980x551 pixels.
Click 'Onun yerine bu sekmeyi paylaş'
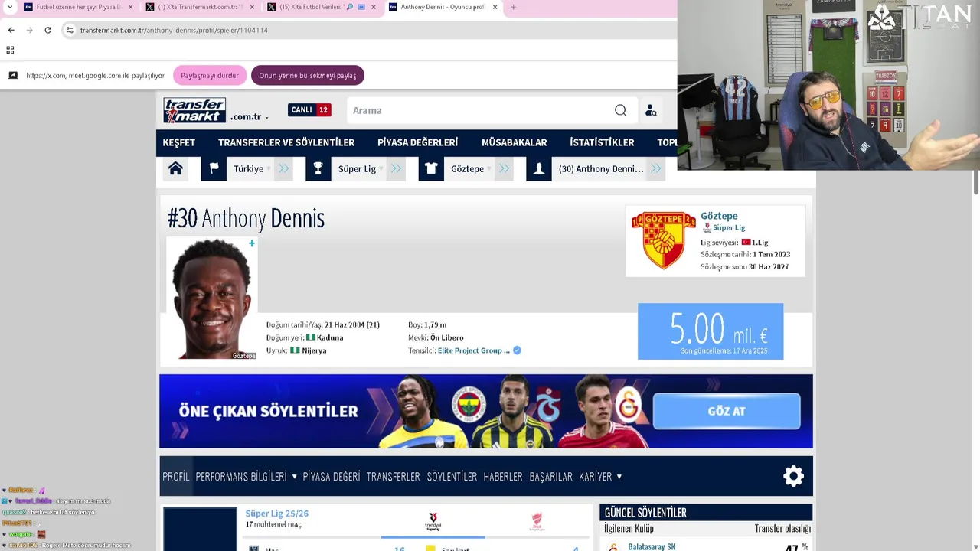coord(308,75)
